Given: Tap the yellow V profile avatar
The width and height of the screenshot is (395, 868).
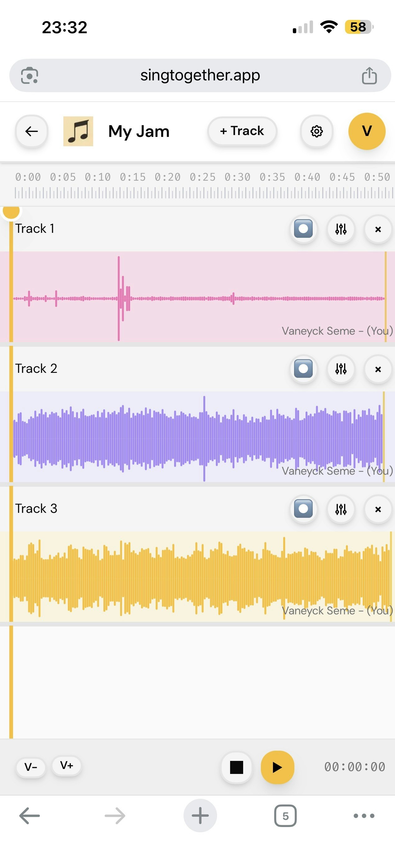Looking at the screenshot, I should [367, 131].
